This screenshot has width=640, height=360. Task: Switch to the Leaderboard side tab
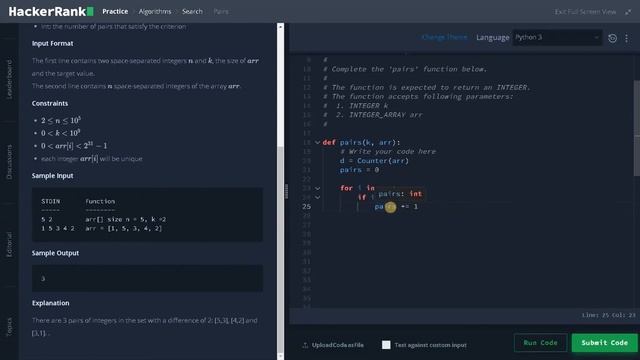9,79
